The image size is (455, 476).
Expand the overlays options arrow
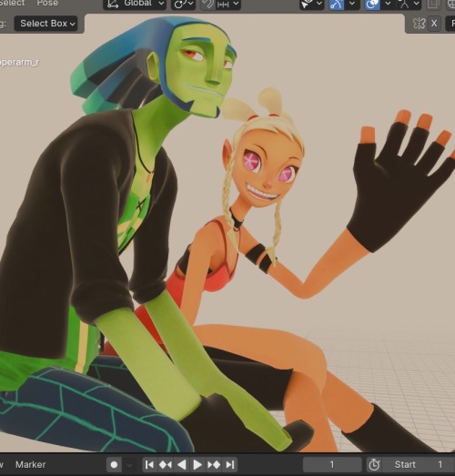point(388,4)
